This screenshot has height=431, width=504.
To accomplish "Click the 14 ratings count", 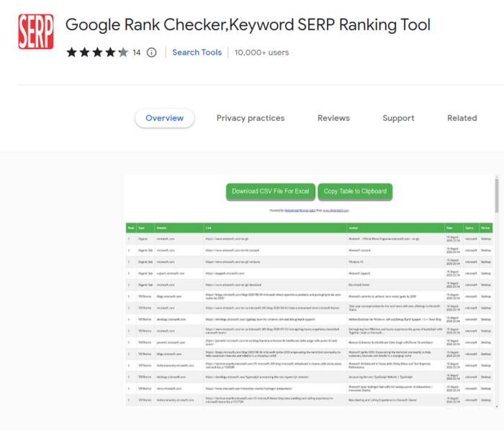I will 137,52.
